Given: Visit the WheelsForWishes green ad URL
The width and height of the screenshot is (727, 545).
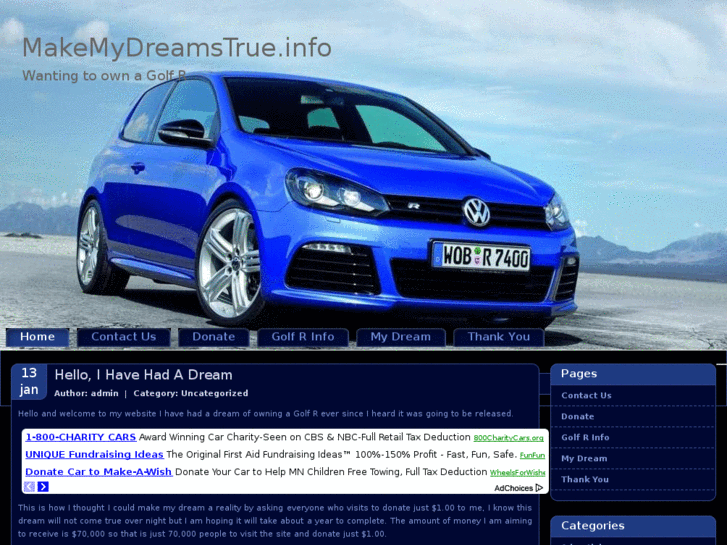Looking at the screenshot, I should (517, 473).
